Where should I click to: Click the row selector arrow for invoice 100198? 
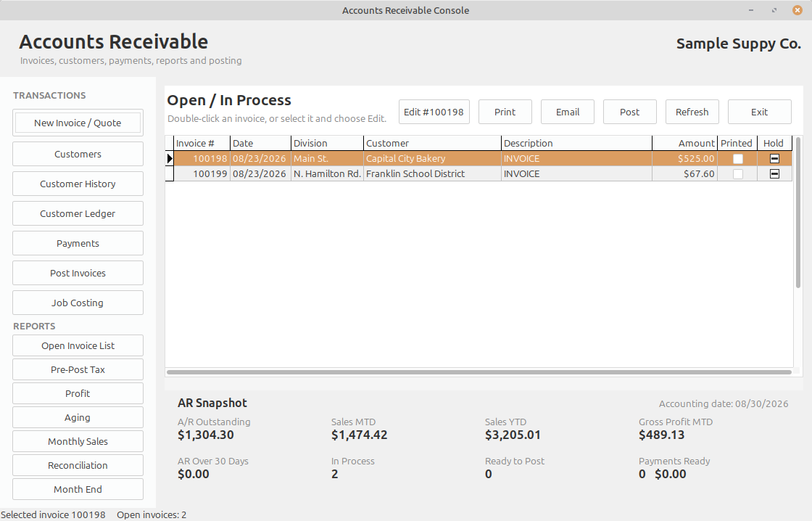(170, 159)
